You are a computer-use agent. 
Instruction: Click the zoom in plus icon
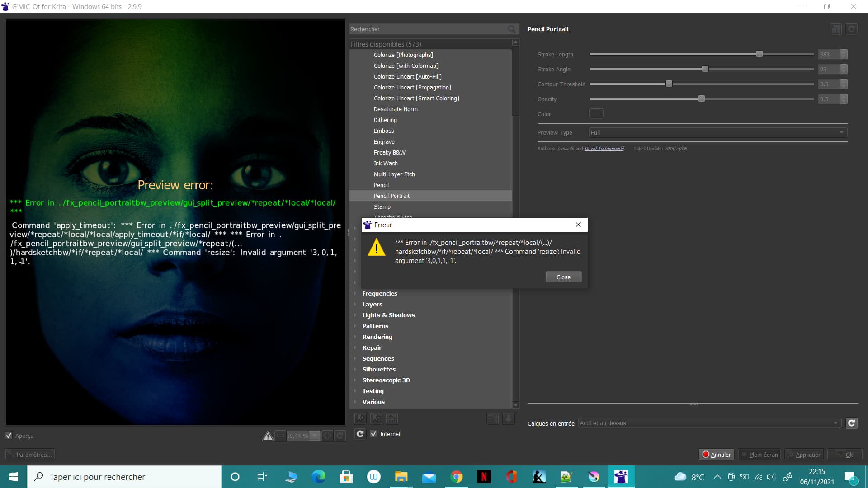(327, 436)
